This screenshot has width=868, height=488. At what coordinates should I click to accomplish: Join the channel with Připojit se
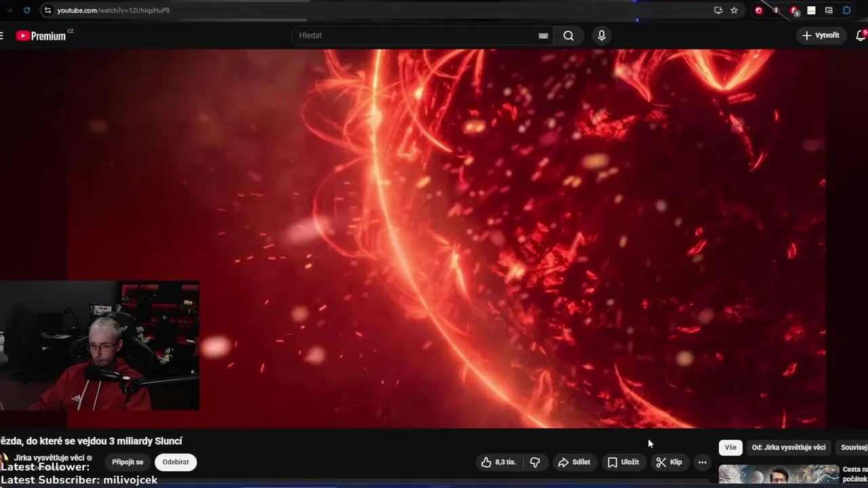click(x=127, y=462)
